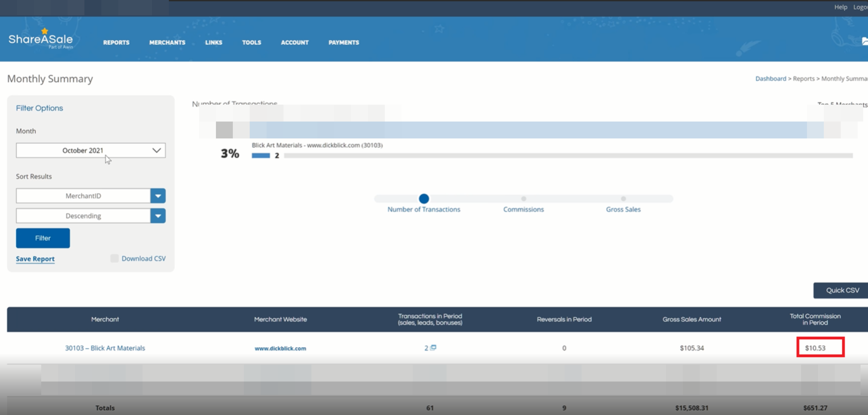The height and width of the screenshot is (415, 868).
Task: Open 30103 – Blick Art Materials merchant link
Action: (105, 348)
